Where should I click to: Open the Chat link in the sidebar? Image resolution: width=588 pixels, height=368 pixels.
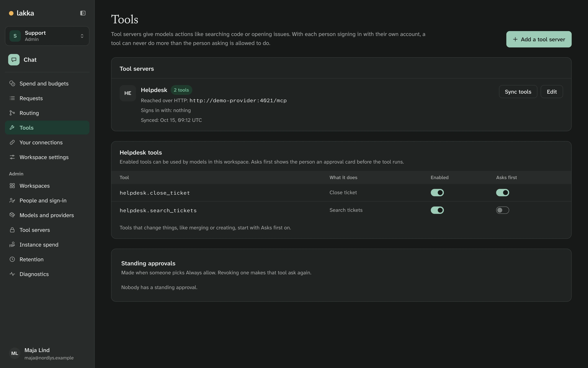(47, 60)
